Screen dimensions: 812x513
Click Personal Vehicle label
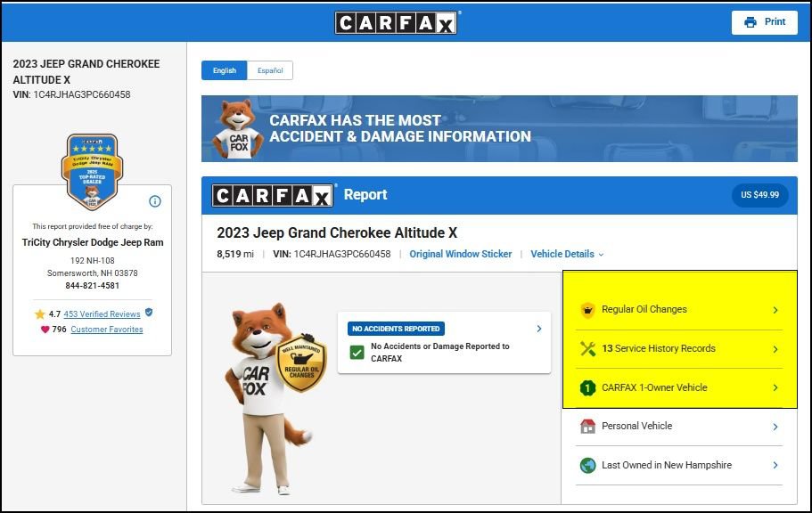click(x=637, y=426)
